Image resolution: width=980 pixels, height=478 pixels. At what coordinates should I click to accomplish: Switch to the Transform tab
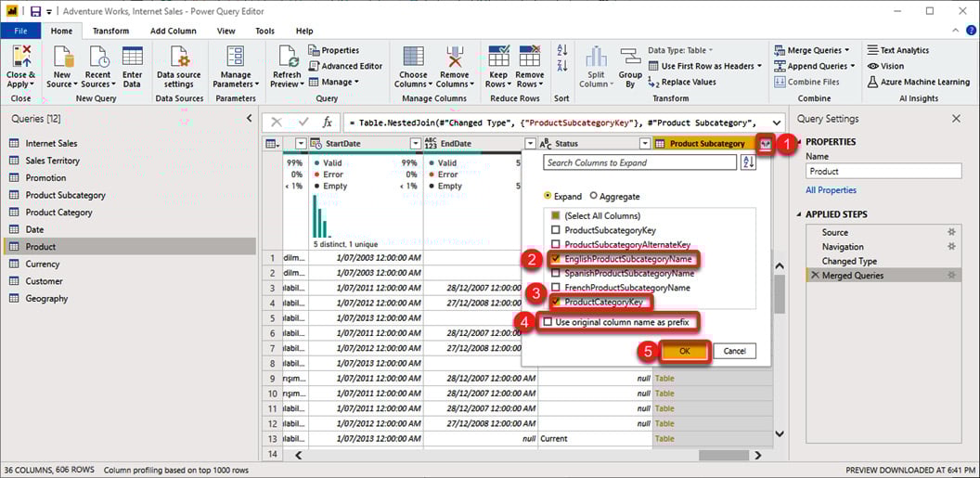point(110,31)
